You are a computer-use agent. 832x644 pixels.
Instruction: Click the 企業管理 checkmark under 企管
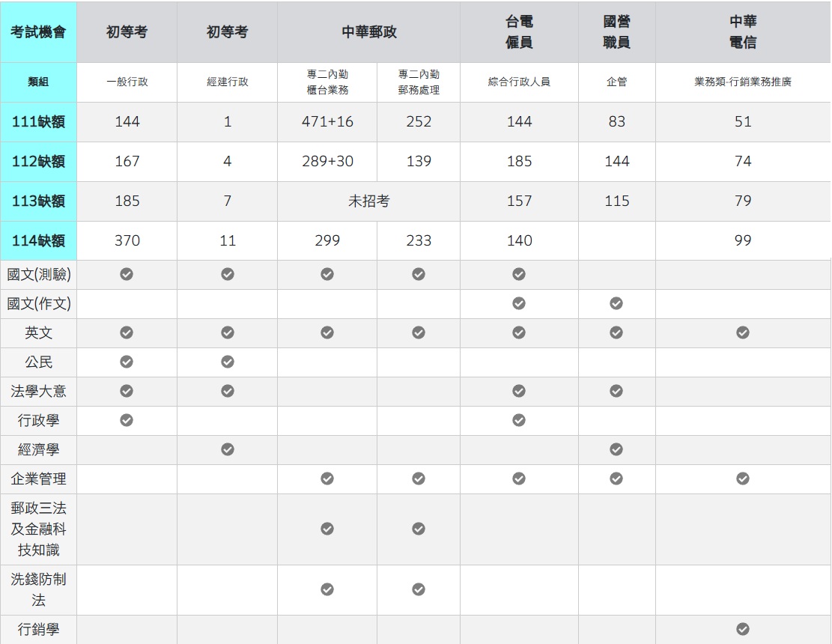coord(616,479)
